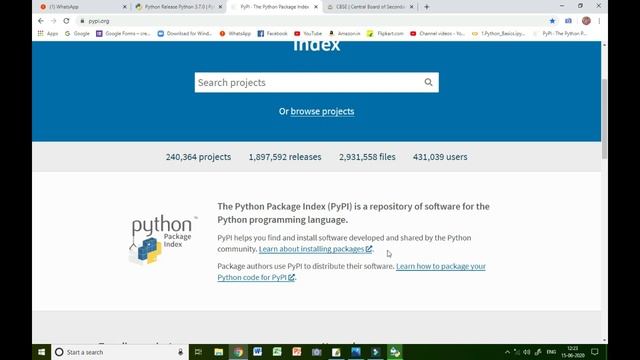Open Learn how to package your code link
This screenshot has height=360, width=640.
(351, 271)
